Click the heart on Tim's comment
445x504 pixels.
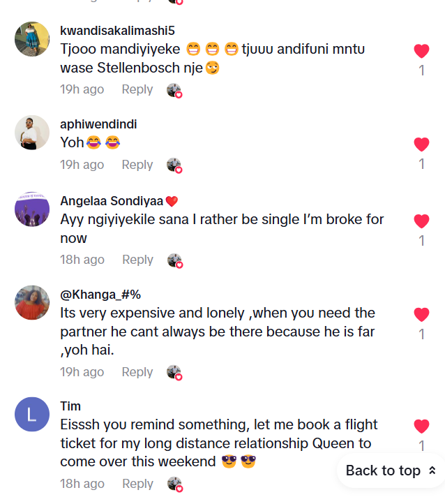coord(421,427)
